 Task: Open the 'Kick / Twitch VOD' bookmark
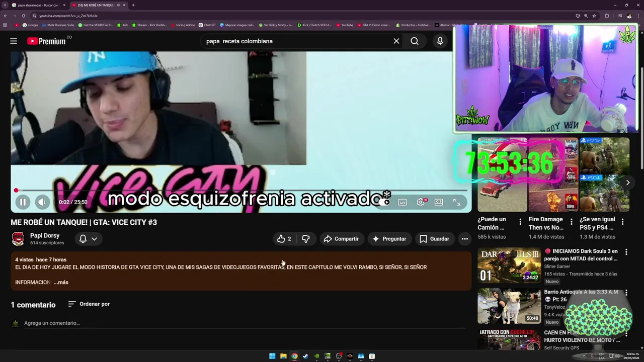(x=314, y=25)
